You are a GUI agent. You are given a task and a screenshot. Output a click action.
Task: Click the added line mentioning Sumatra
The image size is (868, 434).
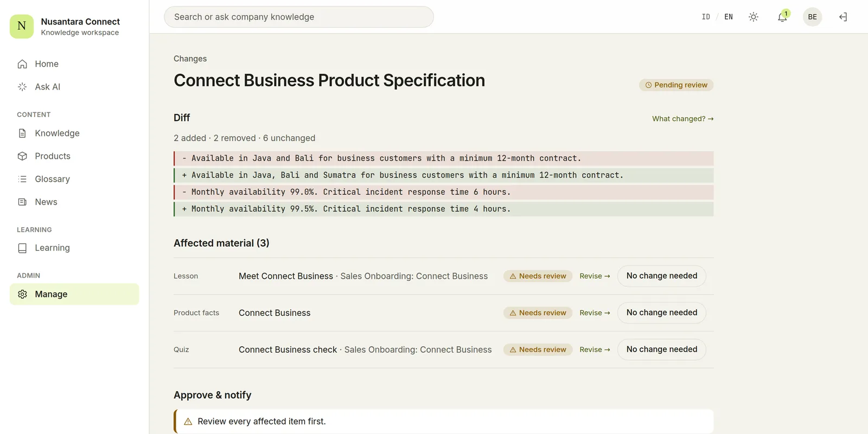[x=443, y=175]
